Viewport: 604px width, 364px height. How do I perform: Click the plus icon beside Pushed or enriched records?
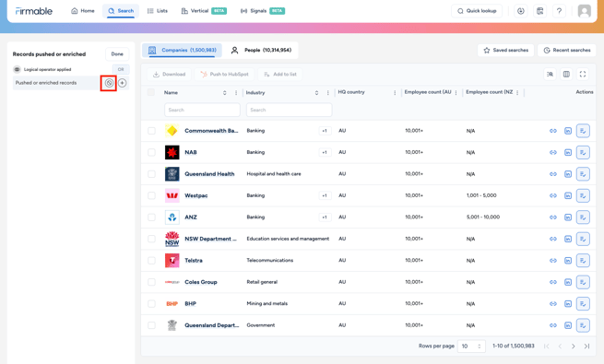(122, 83)
